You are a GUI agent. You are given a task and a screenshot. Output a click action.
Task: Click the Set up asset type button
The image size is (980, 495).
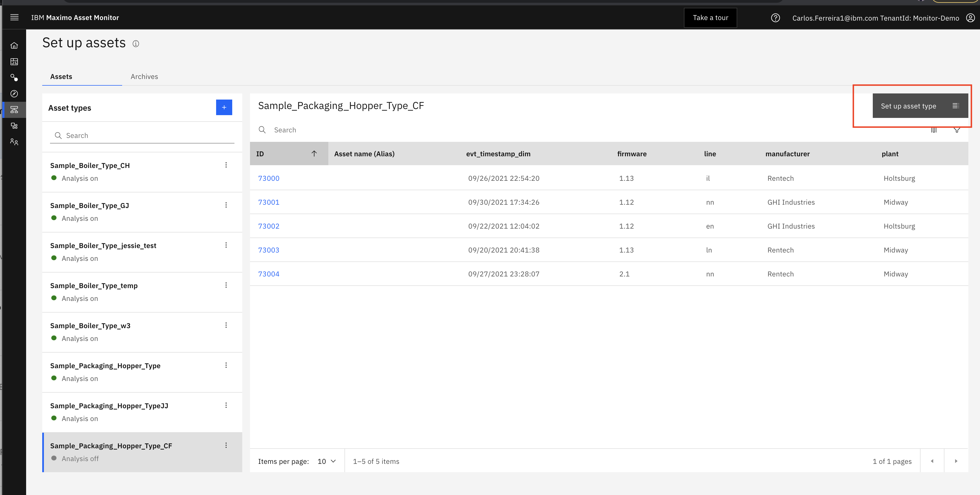pos(920,106)
